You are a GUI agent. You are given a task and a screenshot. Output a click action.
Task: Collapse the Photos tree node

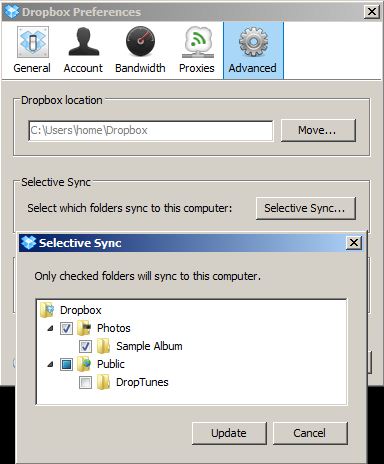(50, 329)
